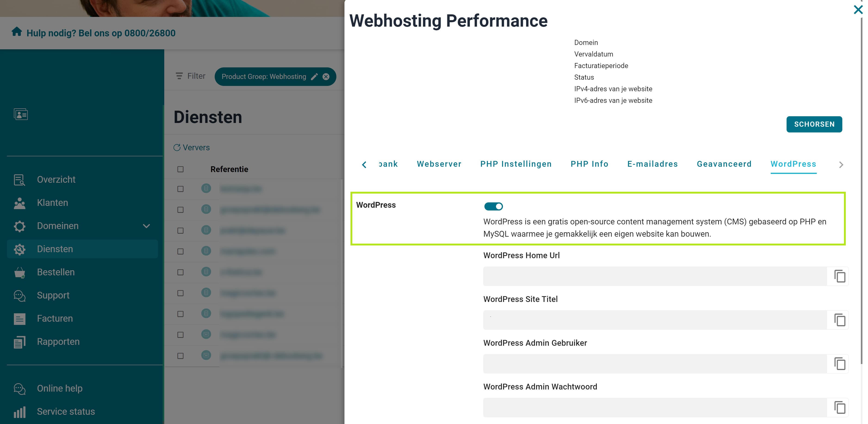
Task: Close the Webhosting Performance panel
Action: 858,9
